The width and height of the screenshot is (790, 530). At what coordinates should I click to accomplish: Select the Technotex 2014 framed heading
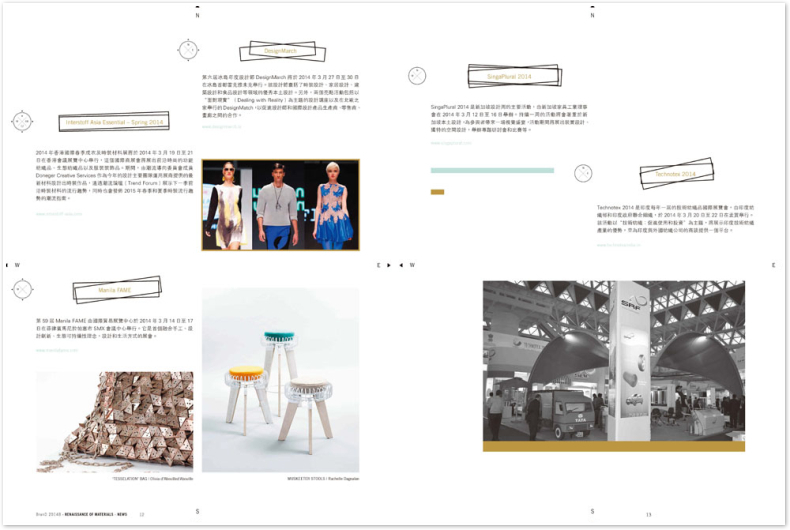point(676,174)
